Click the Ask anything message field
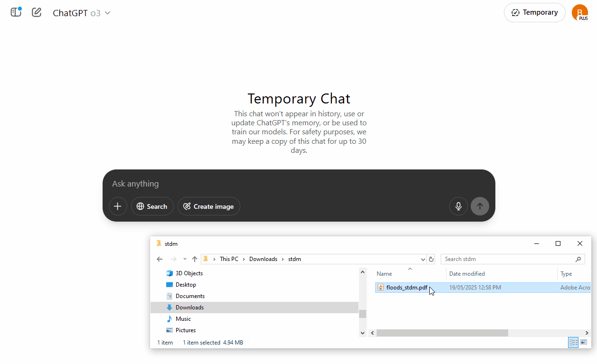Screen dimensions: 597x364 click(299, 184)
